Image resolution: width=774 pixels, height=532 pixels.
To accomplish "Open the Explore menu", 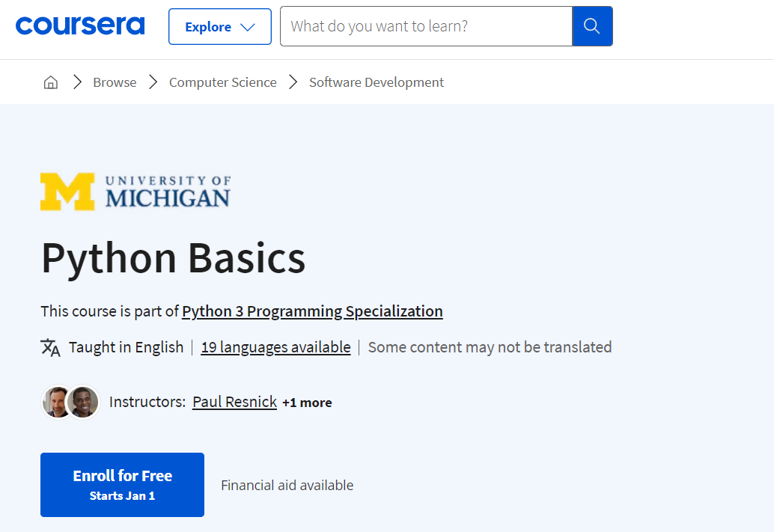I will click(x=219, y=25).
